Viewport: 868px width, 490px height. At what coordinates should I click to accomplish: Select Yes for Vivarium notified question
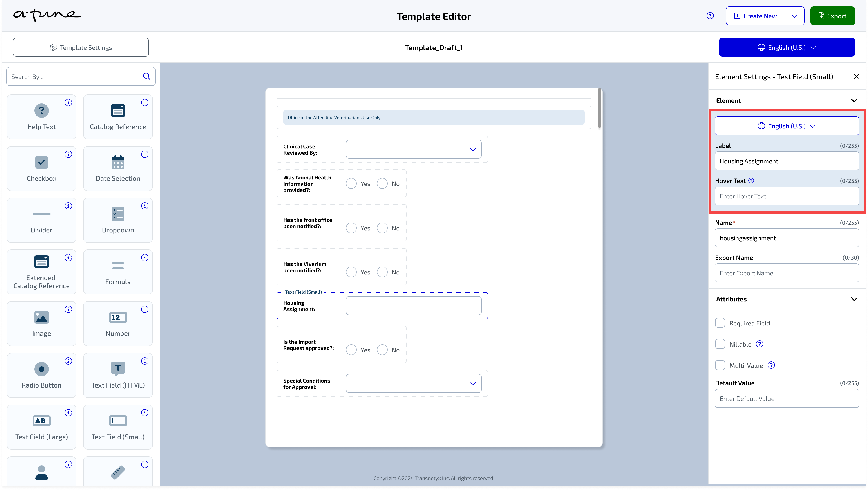coord(351,272)
